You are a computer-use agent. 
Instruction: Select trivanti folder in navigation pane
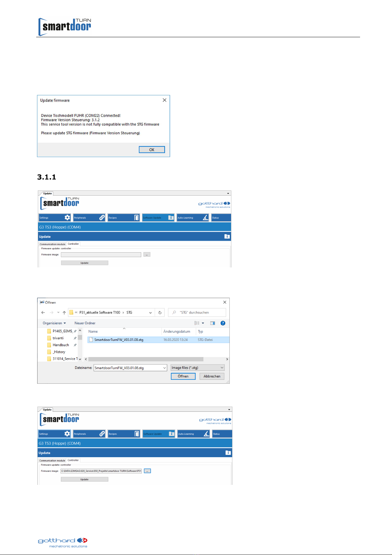click(58, 338)
